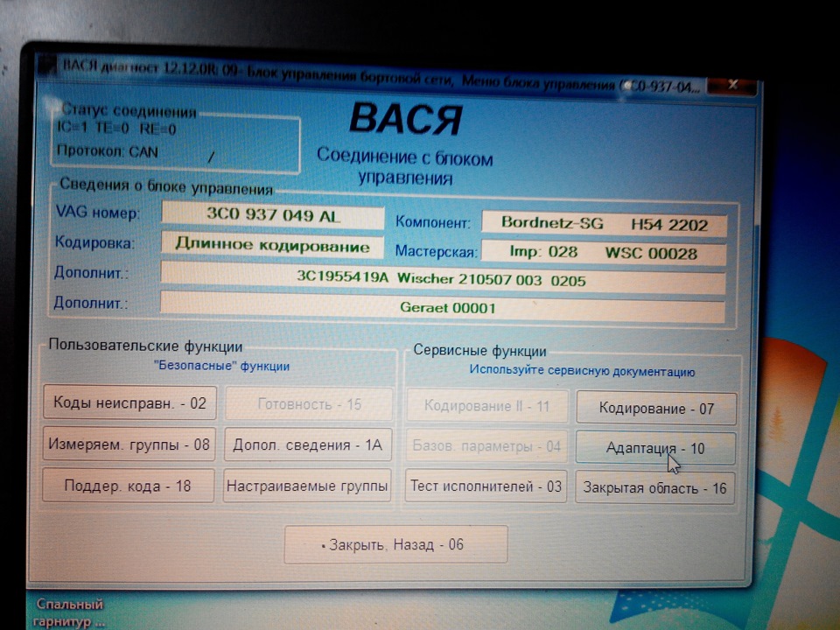Click the Протокол: CAN status text
Viewport: 840px width, 630px height.
click(x=107, y=151)
